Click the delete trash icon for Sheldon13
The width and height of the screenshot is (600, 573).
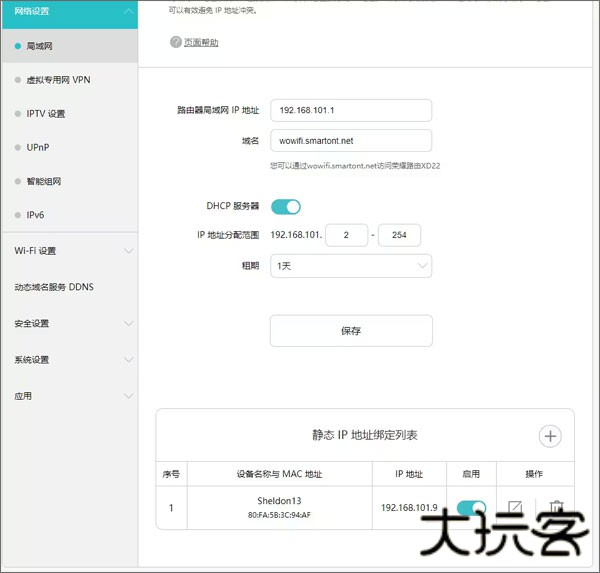click(x=556, y=508)
